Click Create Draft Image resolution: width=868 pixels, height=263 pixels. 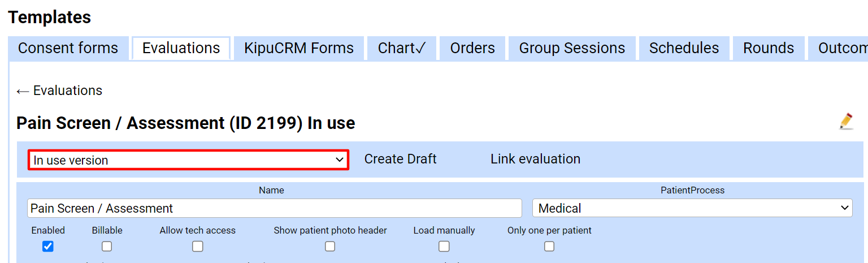pos(400,159)
